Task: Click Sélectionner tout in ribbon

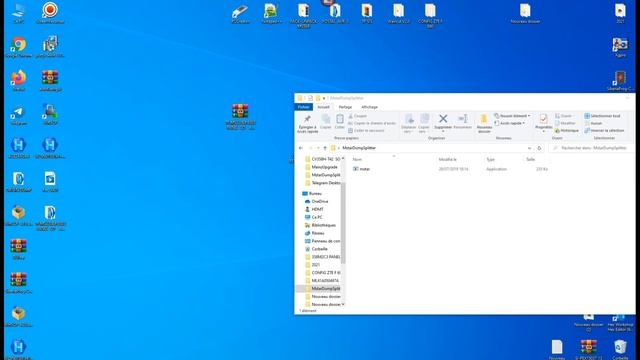Action: click(602, 116)
